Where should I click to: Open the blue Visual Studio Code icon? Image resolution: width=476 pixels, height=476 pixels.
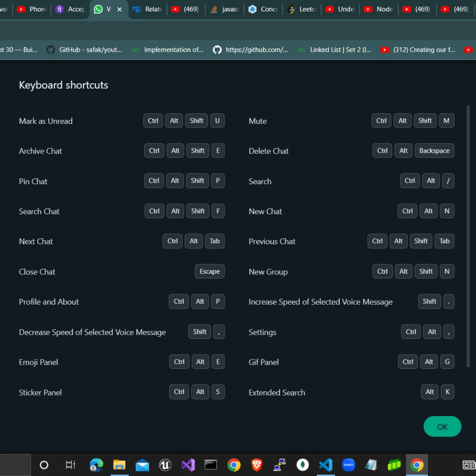326,465
